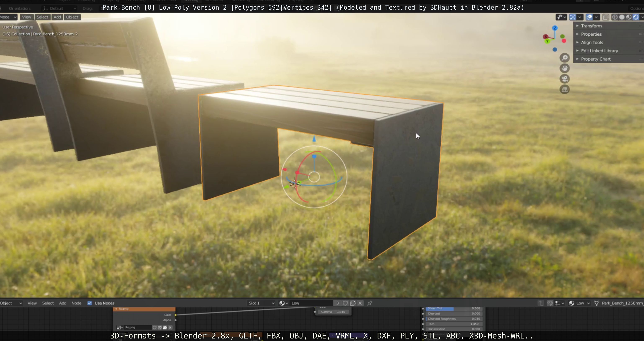Open the Slot 1 material slot dropdown
The width and height of the screenshot is (644, 341).
[x=261, y=303]
